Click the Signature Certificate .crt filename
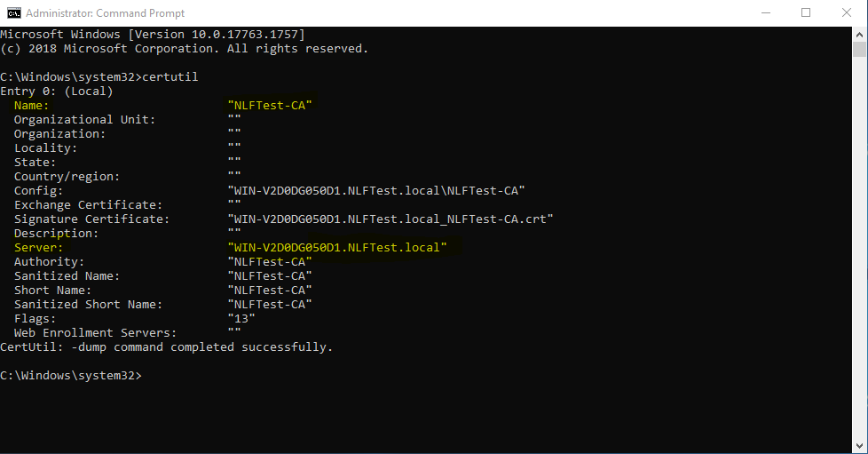 pyautogui.click(x=391, y=219)
